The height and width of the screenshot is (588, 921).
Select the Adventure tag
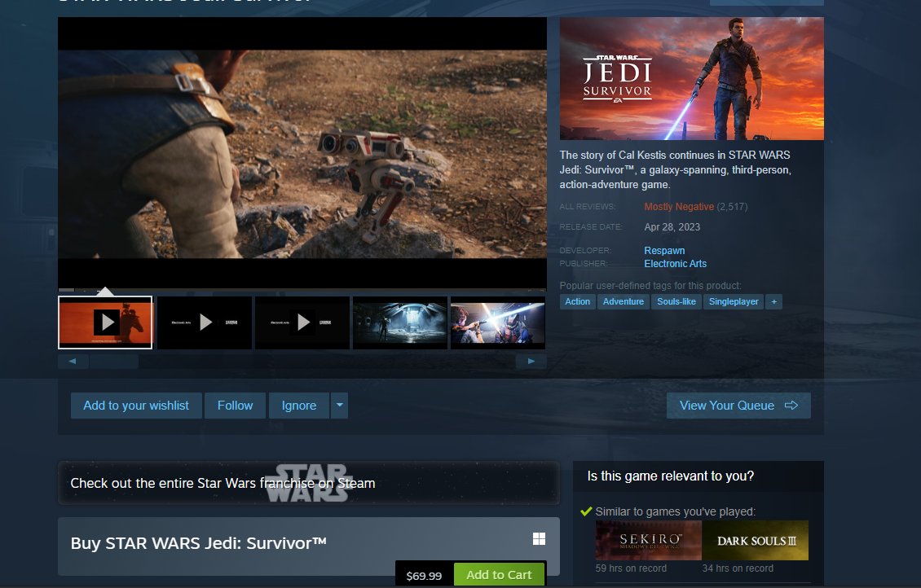pyautogui.click(x=624, y=301)
